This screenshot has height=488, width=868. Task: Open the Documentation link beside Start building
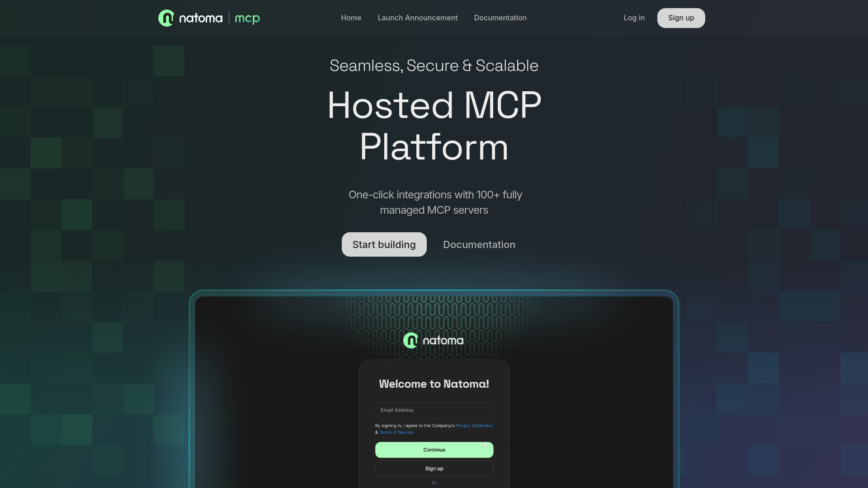pyautogui.click(x=479, y=244)
